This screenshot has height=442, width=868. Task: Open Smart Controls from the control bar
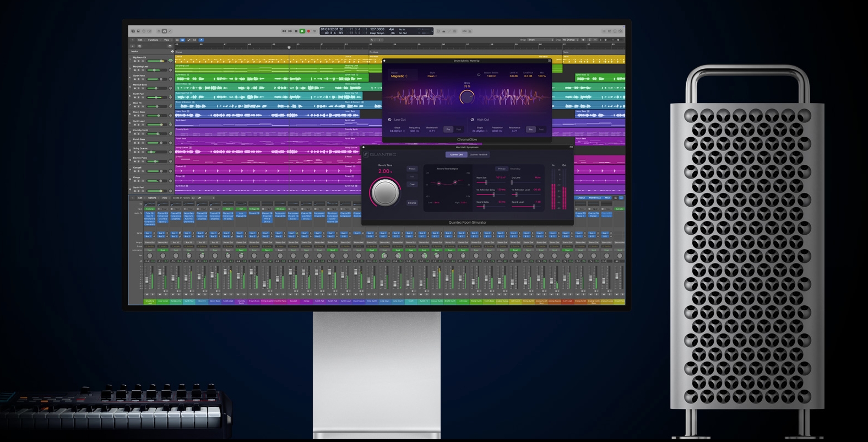[x=159, y=31]
